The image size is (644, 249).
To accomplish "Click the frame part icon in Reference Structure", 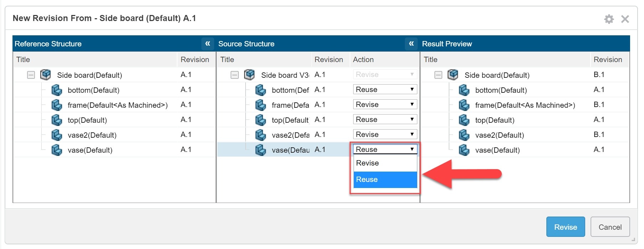I will tap(57, 105).
